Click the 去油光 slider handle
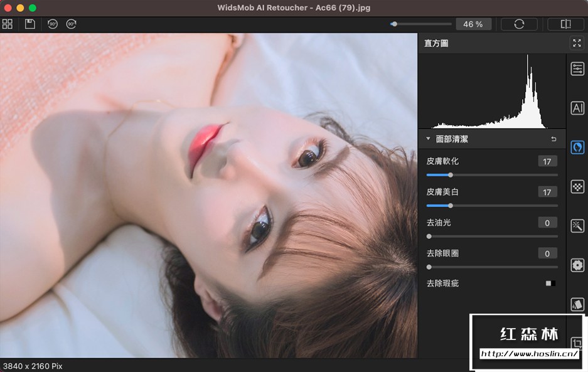 (x=429, y=236)
